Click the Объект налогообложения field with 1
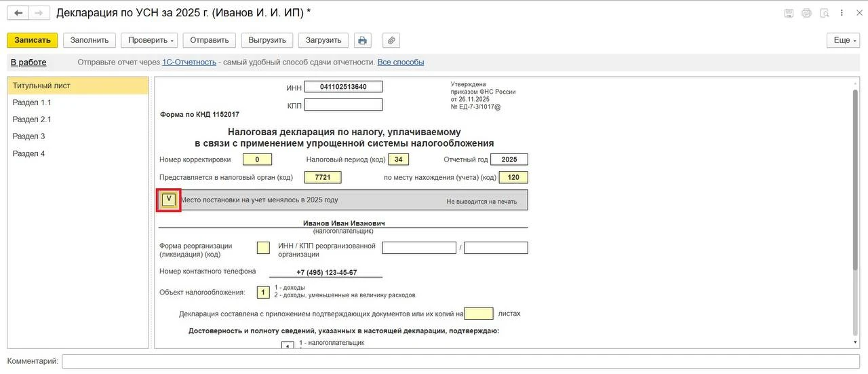 pyautogui.click(x=263, y=293)
